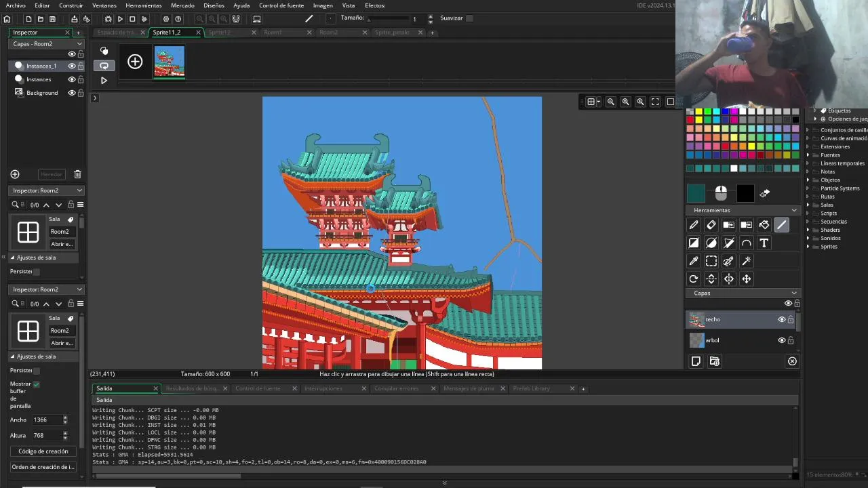This screenshot has width=868, height=488.
Task: Add a new layer in Capas
Action: click(x=696, y=361)
